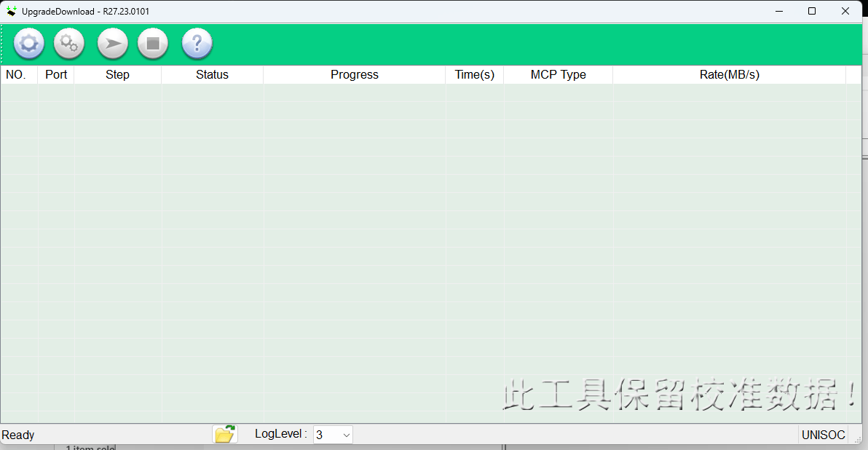This screenshot has height=450, width=868.
Task: Stop the download with the stop icon
Action: coord(153,44)
